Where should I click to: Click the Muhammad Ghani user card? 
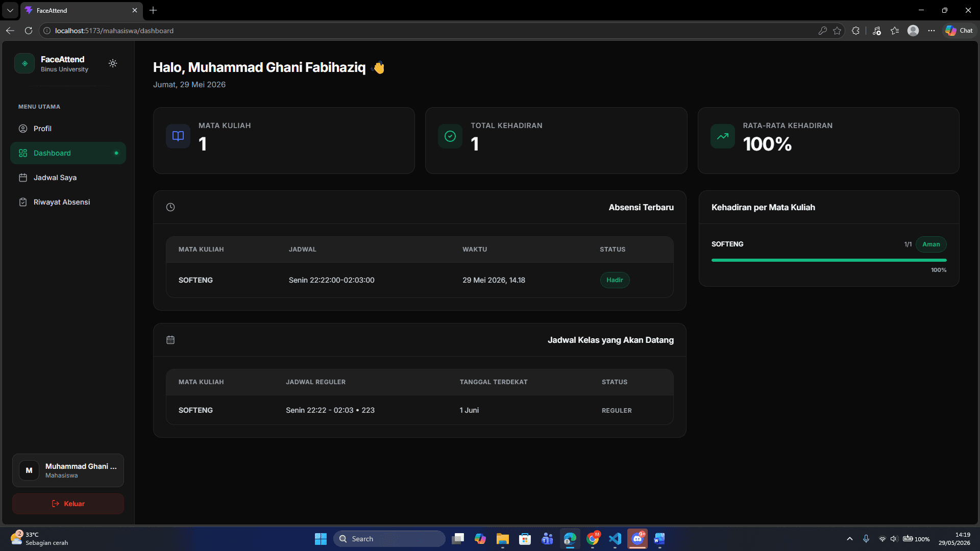68,470
